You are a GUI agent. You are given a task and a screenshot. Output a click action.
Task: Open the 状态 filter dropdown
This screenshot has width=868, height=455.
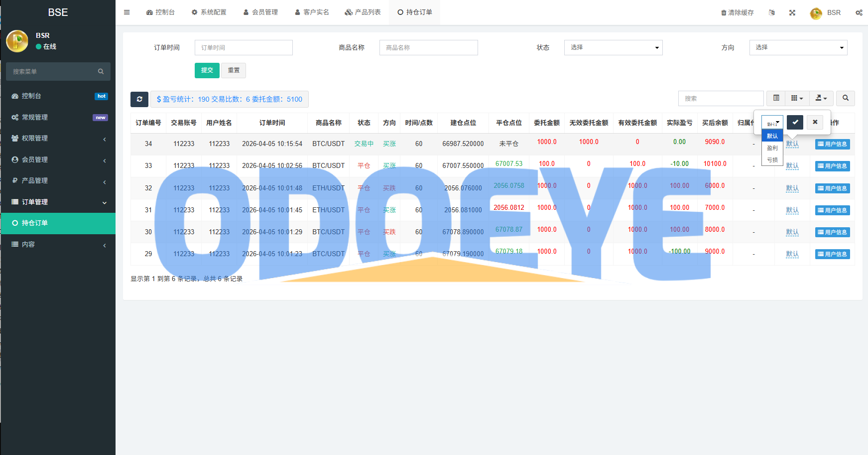click(x=613, y=47)
